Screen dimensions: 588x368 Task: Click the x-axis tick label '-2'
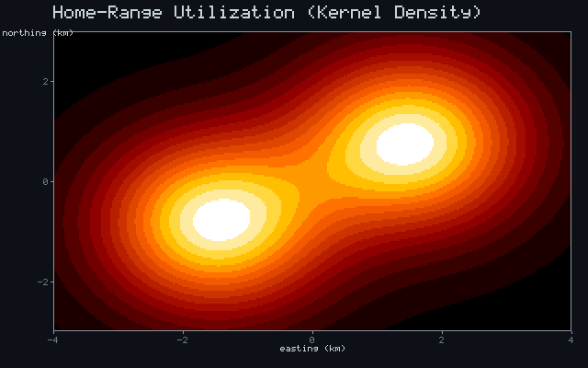tap(183, 339)
